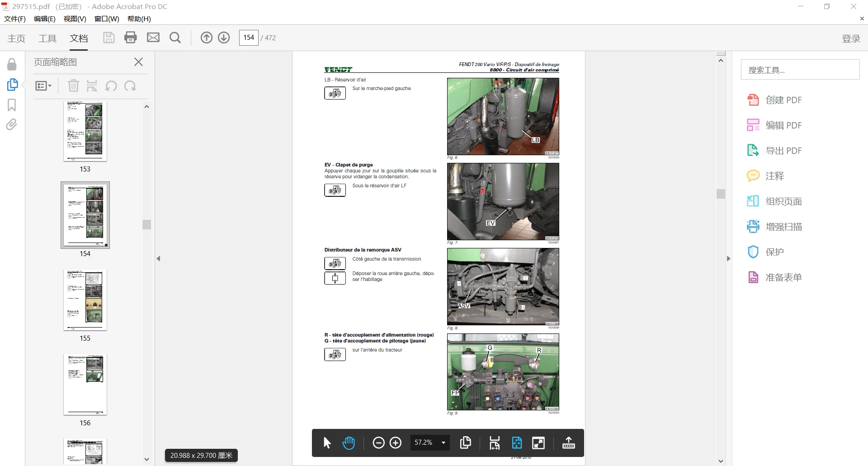Switch to the 工具 tab

47,38
